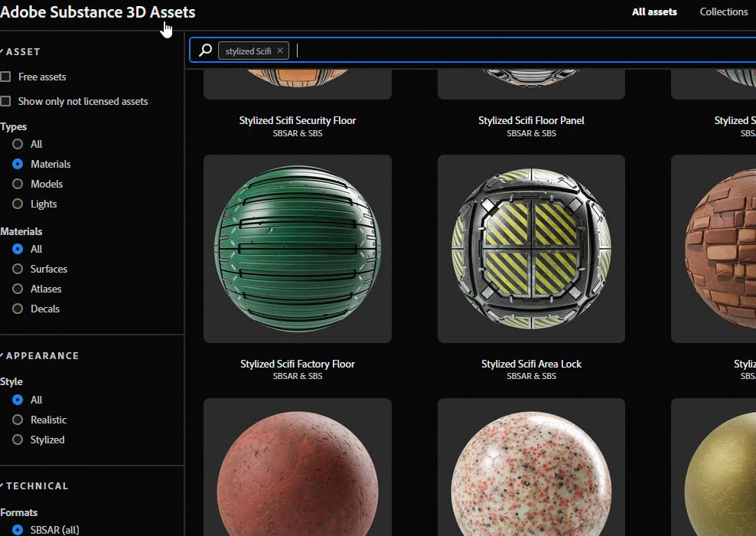Click the Style filter heading

[11, 381]
